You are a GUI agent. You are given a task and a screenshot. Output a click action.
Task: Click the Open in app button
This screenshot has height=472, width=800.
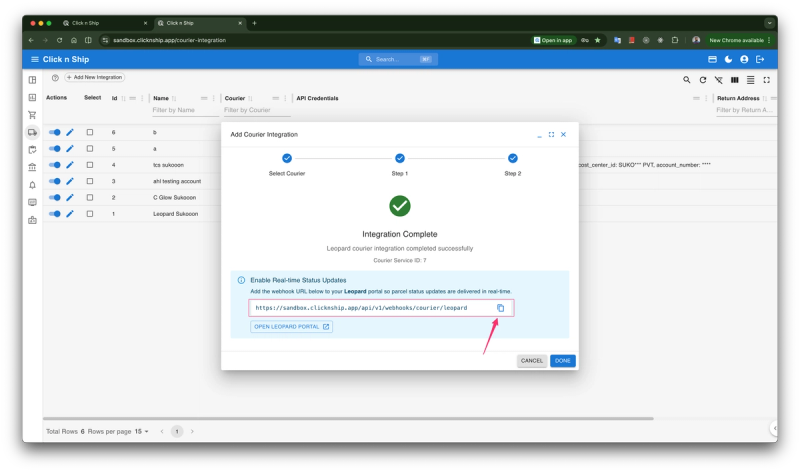click(x=553, y=40)
